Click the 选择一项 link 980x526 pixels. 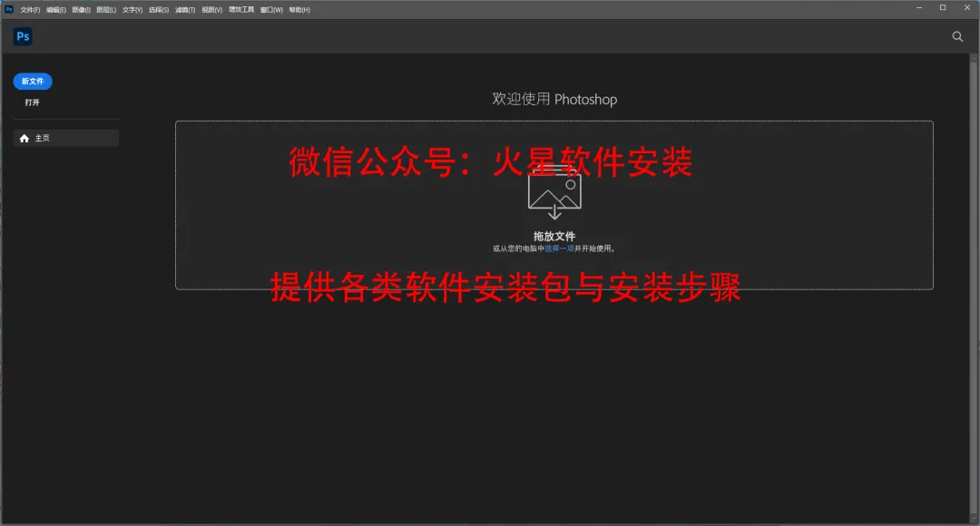click(x=559, y=248)
